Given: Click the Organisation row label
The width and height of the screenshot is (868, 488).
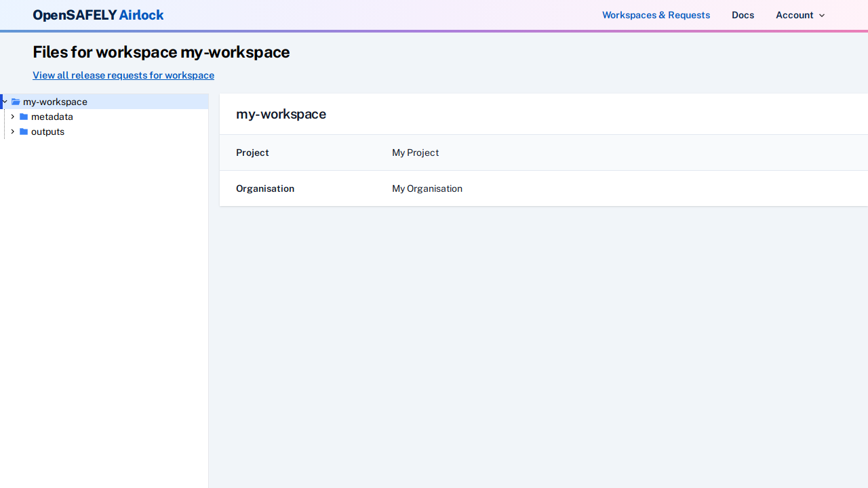Looking at the screenshot, I should pos(265,188).
